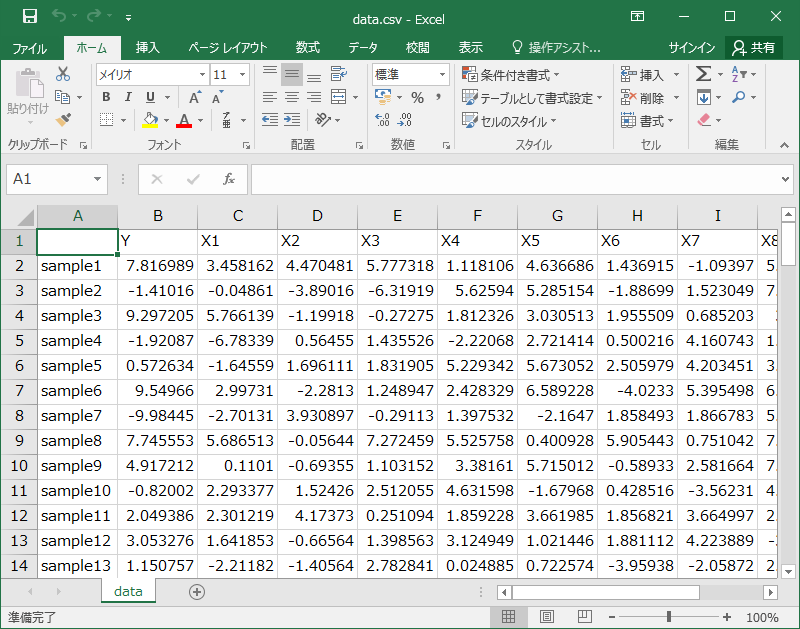Open the font size 11 dropdown

242,74
